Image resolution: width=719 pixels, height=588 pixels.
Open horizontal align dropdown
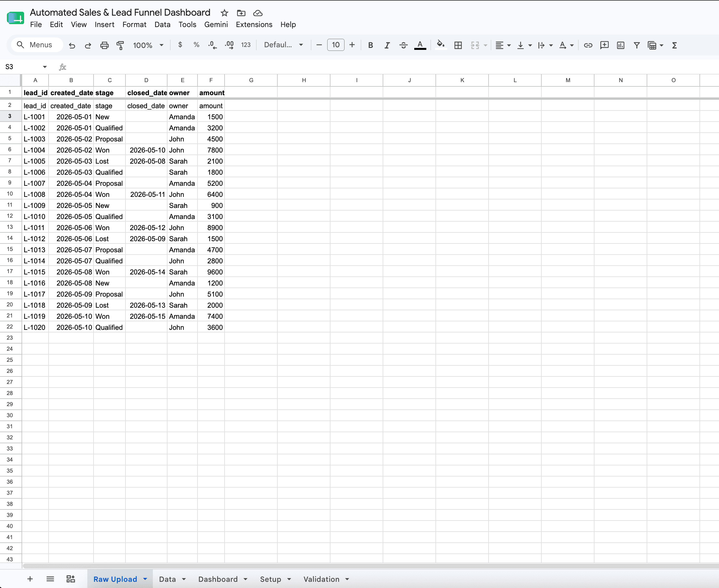pos(503,45)
